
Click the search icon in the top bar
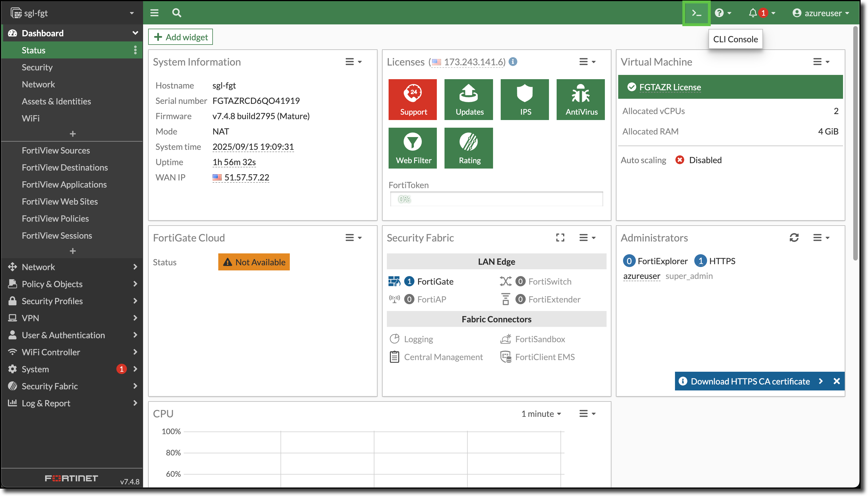[177, 12]
